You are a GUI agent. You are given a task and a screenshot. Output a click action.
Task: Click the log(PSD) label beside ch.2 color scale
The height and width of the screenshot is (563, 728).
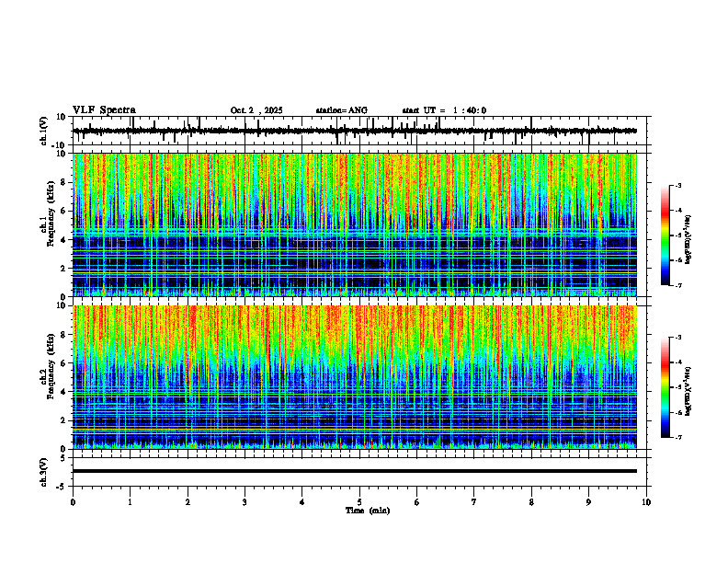click(688, 391)
